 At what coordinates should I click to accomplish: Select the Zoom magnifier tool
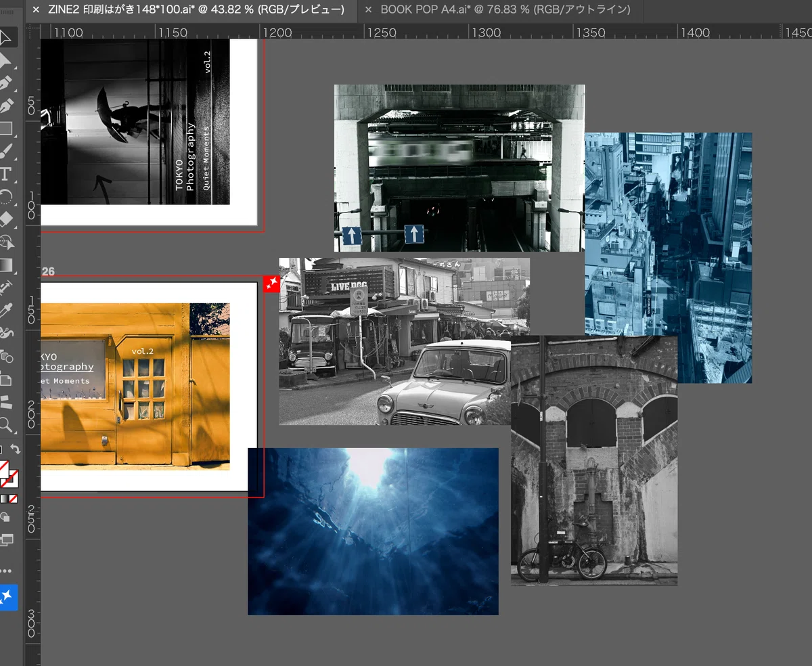tap(6, 424)
